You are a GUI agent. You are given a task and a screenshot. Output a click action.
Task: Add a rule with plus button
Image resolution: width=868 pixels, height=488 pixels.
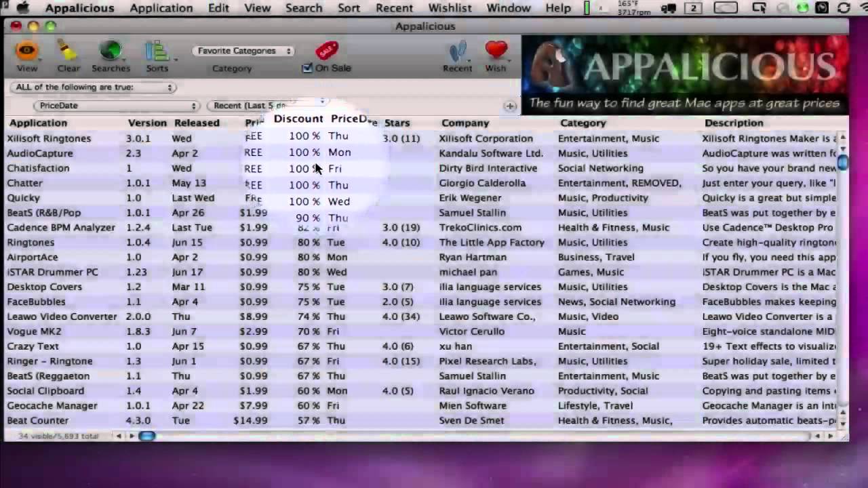pyautogui.click(x=510, y=106)
